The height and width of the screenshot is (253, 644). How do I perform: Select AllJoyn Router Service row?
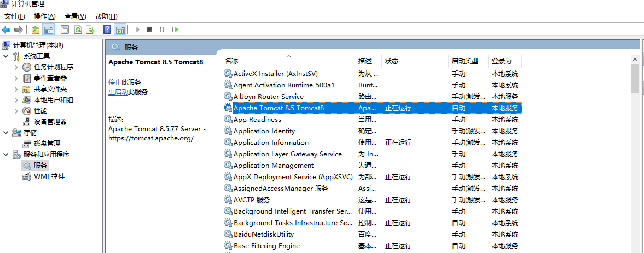[372, 97]
